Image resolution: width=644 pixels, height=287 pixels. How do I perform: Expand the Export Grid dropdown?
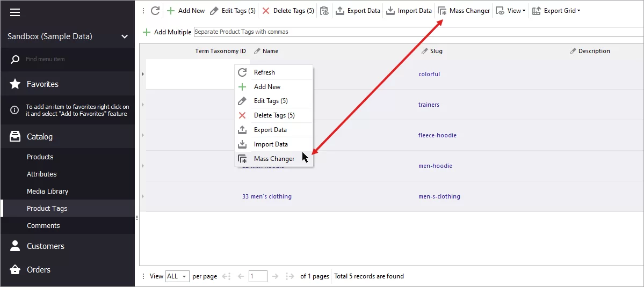[x=556, y=11]
